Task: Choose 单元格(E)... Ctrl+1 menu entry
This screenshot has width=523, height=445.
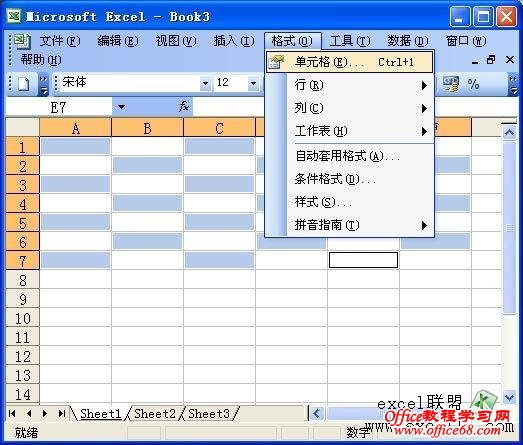Action: 349,62
